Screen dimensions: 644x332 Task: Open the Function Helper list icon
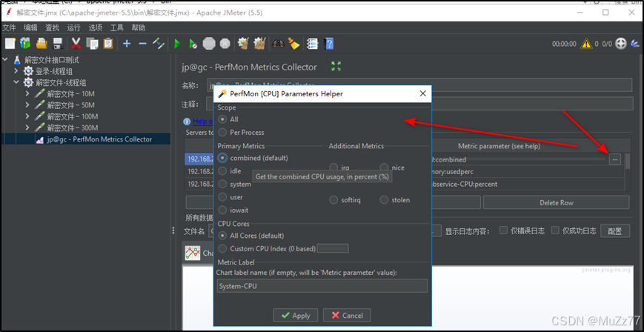point(313,44)
